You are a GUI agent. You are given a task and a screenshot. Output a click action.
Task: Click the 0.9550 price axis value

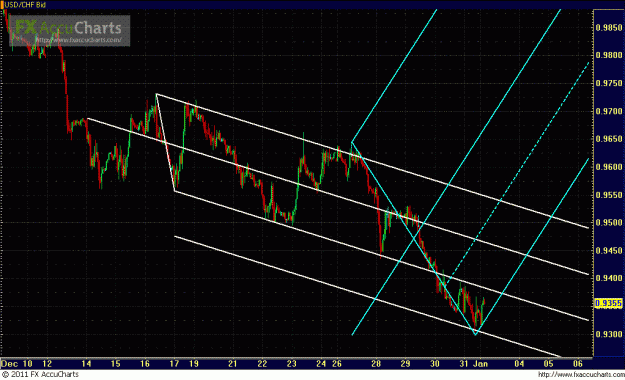[609, 195]
